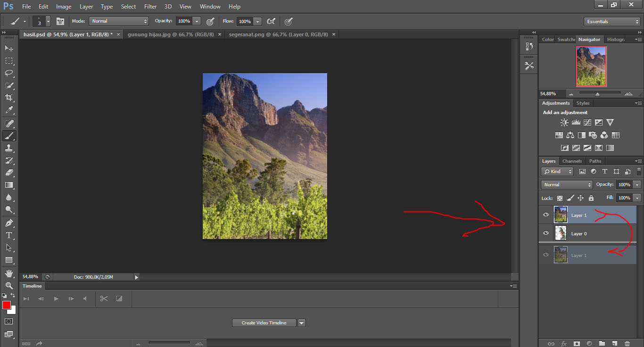Select the Lasso tool

click(9, 73)
